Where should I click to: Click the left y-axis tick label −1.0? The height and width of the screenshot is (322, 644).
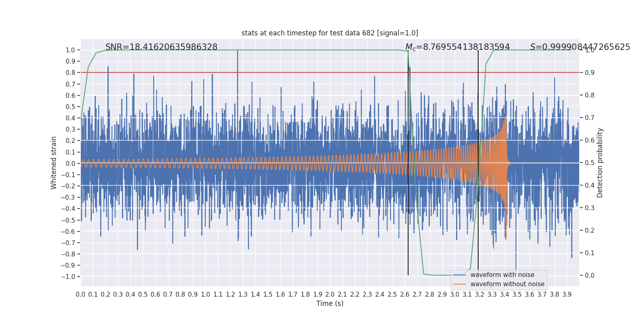click(68, 277)
